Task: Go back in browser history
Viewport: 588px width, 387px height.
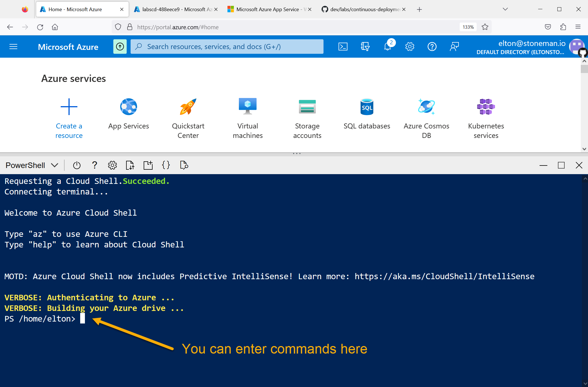Action: (x=10, y=27)
